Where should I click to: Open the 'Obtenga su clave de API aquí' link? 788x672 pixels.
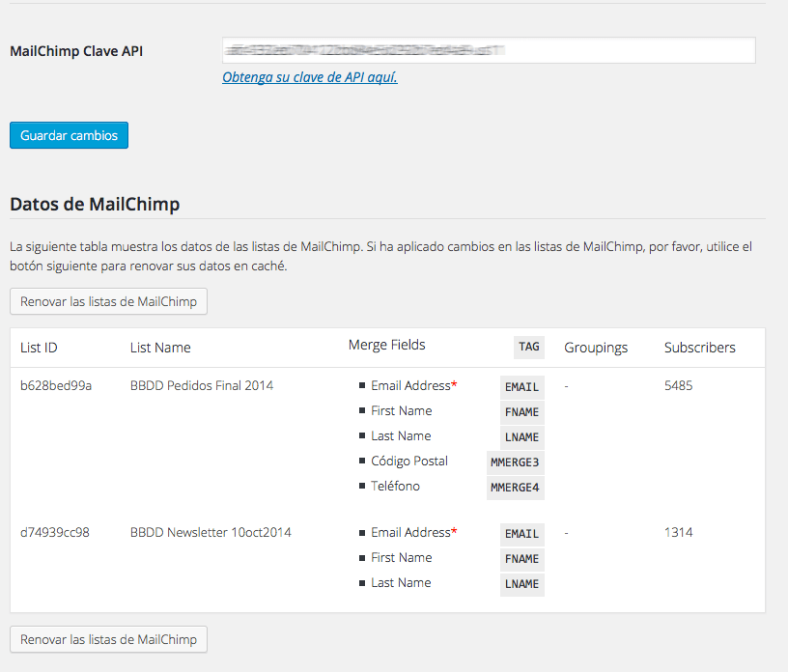310,77
